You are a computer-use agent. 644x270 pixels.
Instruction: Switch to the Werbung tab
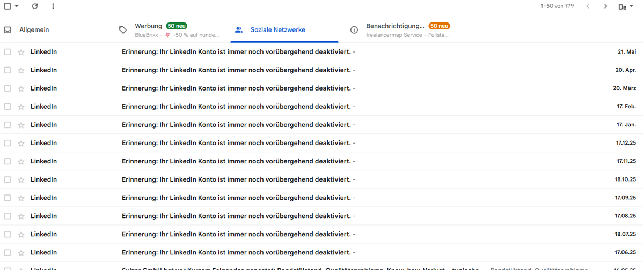point(170,30)
